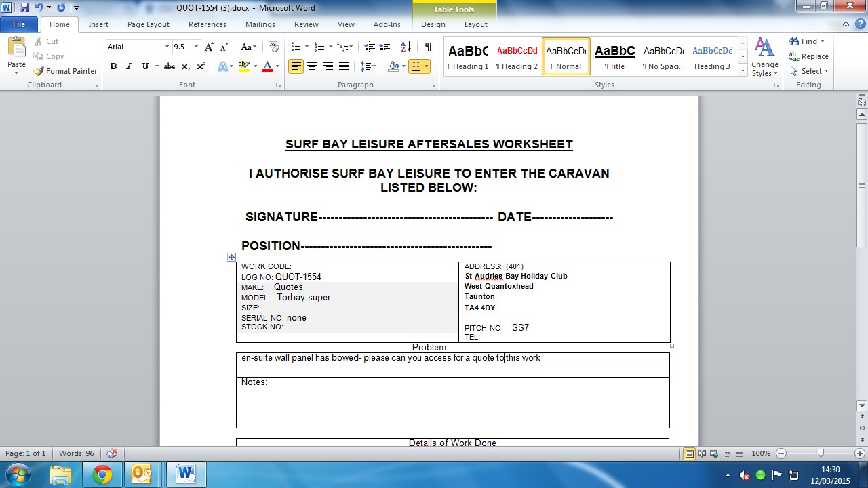
Task: Click the Grow Font icon
Action: [x=210, y=47]
